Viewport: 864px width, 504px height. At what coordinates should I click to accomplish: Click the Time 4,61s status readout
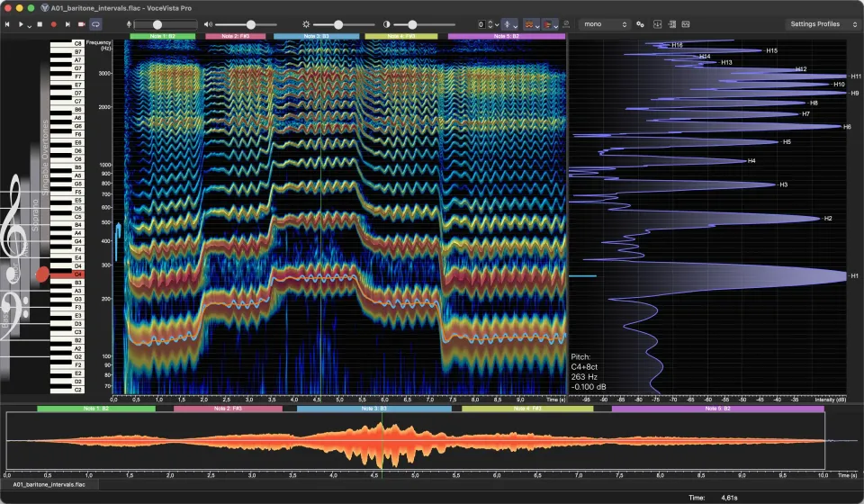pos(713,498)
